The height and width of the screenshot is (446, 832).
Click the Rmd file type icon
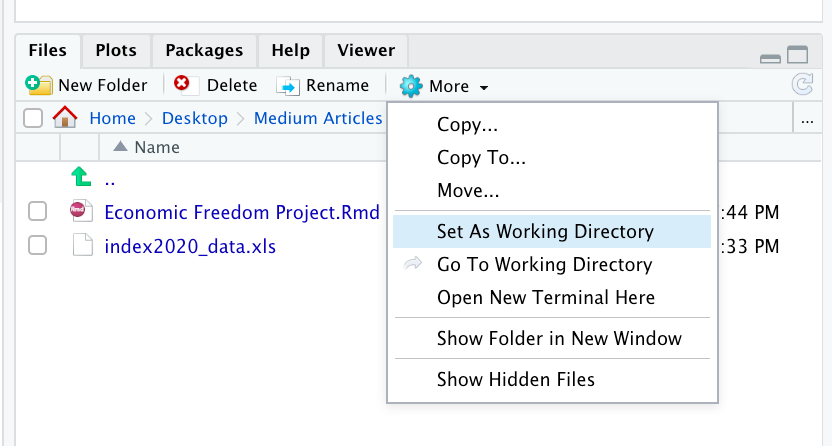[81, 212]
